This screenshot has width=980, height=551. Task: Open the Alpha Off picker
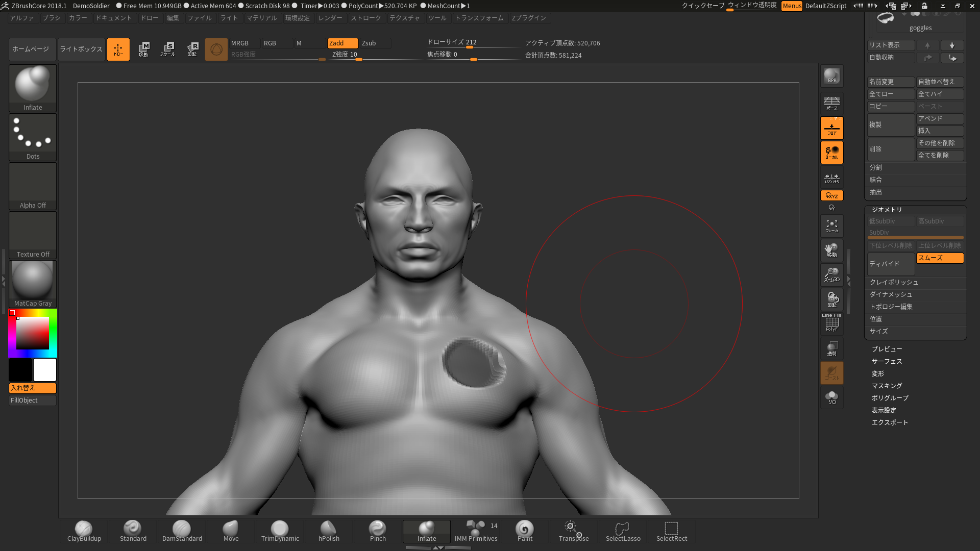33,186
